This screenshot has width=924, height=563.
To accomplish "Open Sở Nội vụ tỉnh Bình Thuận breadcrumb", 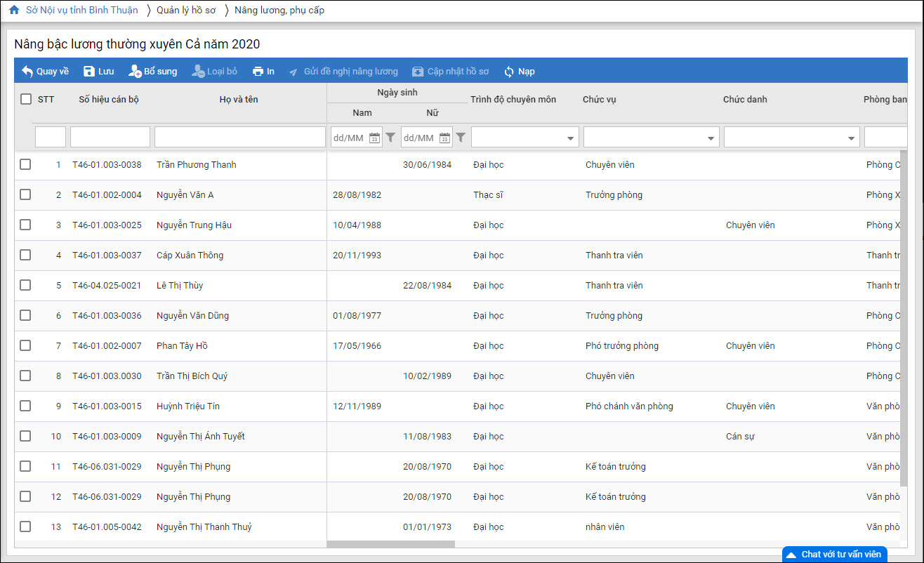I will pyautogui.click(x=82, y=11).
